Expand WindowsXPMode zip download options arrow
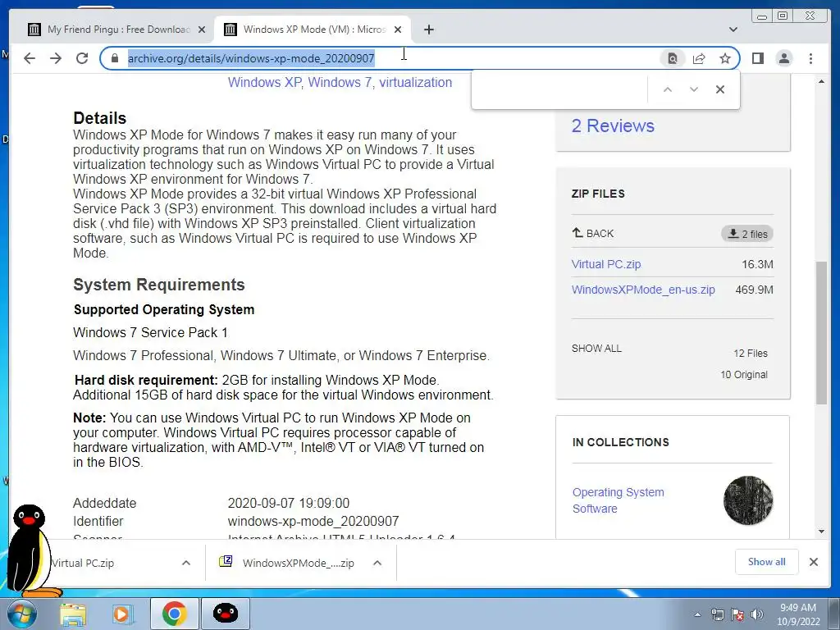840x630 pixels. [x=377, y=563]
